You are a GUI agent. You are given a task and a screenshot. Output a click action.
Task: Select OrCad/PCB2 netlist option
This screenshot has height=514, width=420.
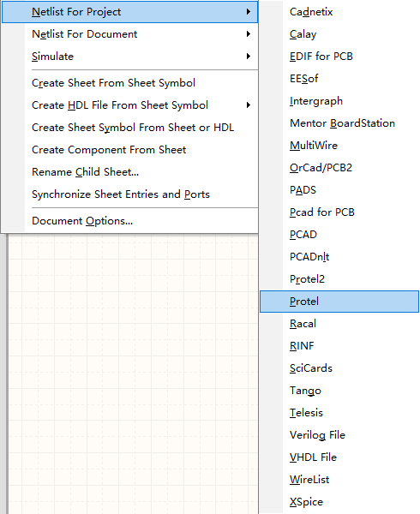pos(339,168)
